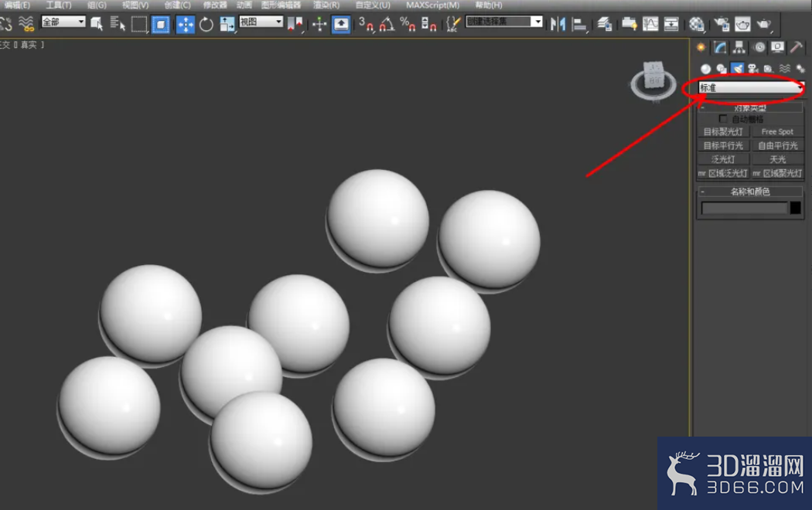
Task: Open the 修改器 menu
Action: (215, 5)
